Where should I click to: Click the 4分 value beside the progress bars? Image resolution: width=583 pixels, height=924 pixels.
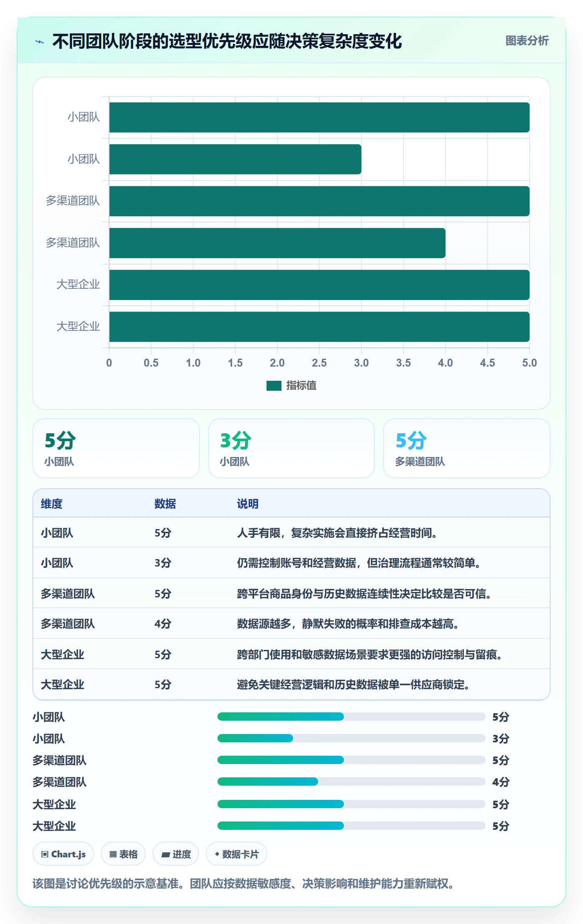coord(501,782)
